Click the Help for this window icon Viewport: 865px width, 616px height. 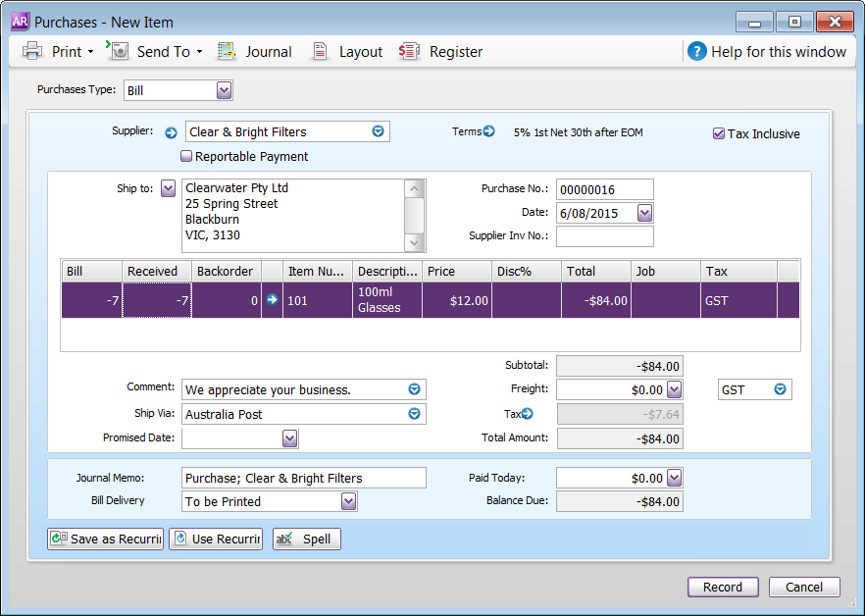coord(696,52)
